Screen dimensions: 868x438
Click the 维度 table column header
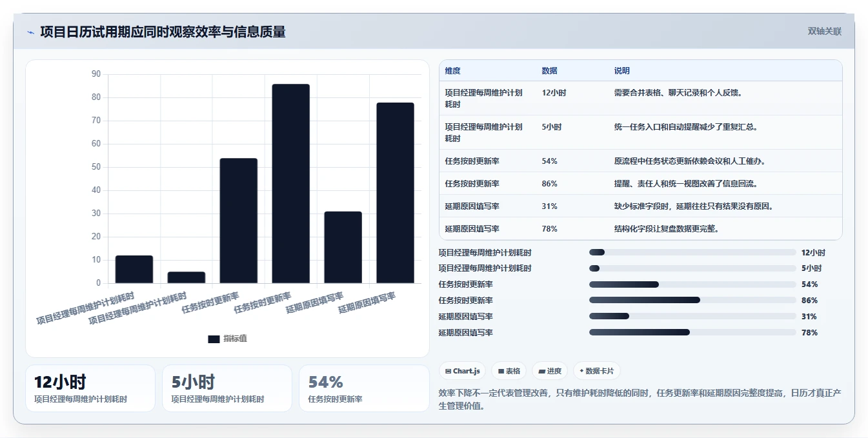(453, 71)
